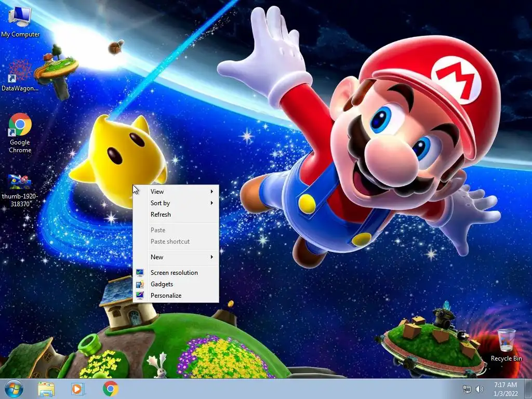Image resolution: width=532 pixels, height=399 pixels.
Task: Launch Chrome from the taskbar
Action: coord(111,389)
